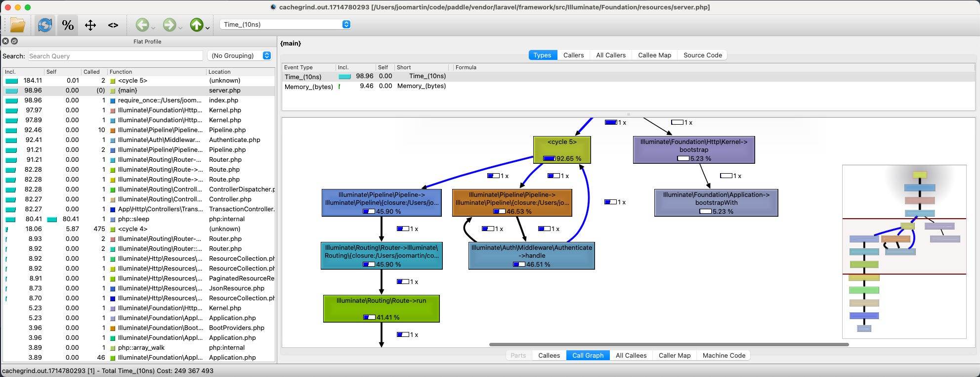The image size is (980, 377).
Task: Select the row located at PaginatedResourceRe
Action: click(x=139, y=279)
